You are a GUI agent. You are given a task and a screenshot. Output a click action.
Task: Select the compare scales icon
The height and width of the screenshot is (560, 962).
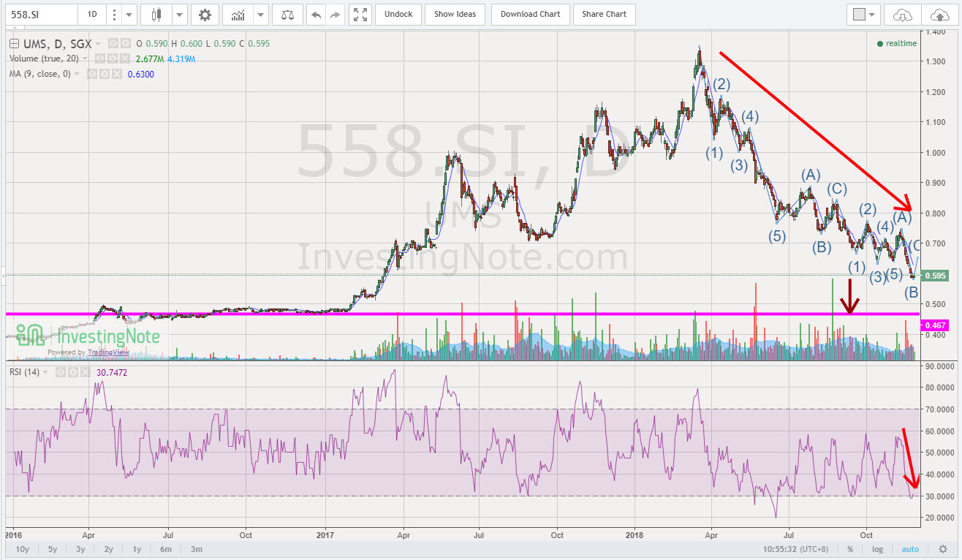(287, 14)
